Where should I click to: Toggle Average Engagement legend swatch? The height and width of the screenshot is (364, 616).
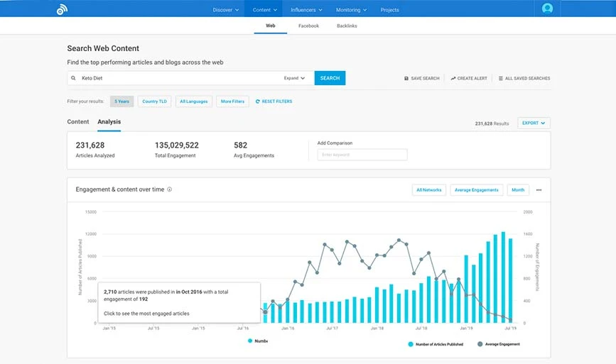pos(480,344)
